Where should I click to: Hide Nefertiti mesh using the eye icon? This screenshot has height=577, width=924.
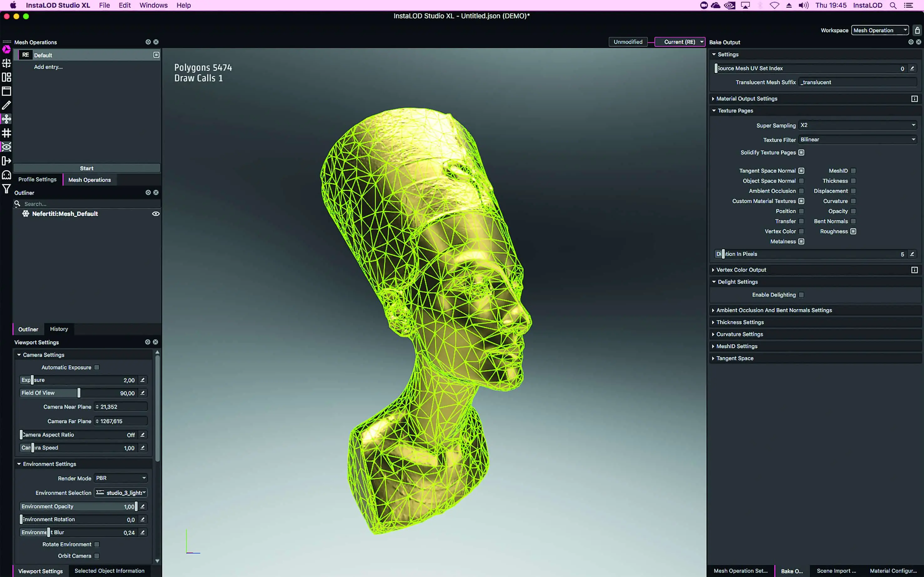(156, 214)
